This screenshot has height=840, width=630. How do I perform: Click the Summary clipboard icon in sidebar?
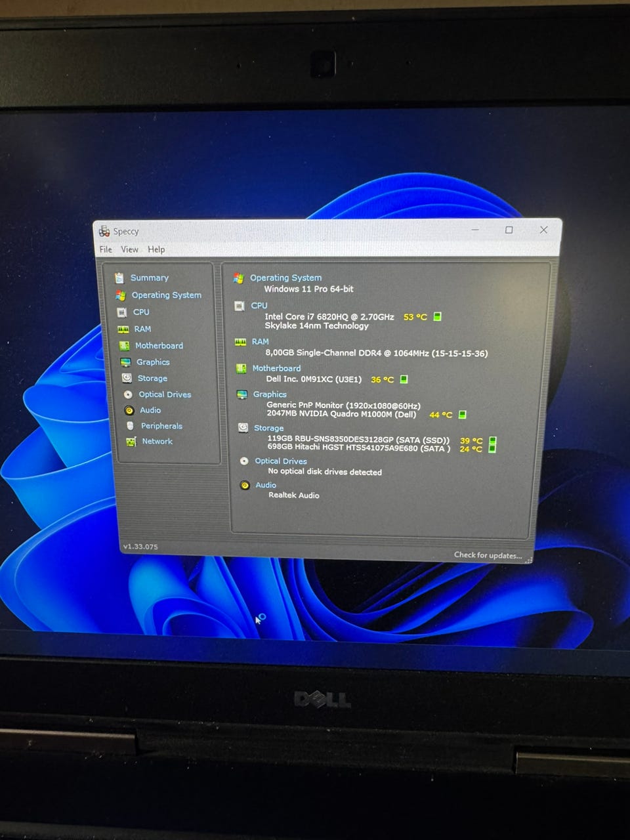coord(119,278)
